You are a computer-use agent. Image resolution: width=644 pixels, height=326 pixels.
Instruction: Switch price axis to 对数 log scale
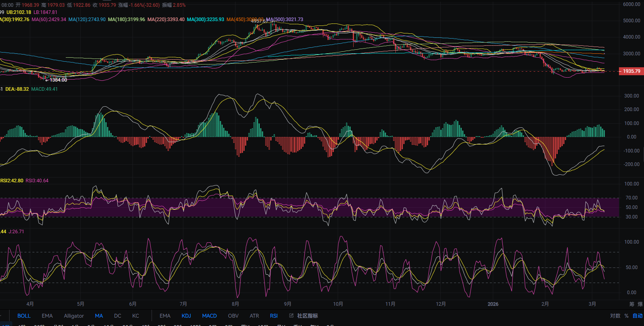615,316
